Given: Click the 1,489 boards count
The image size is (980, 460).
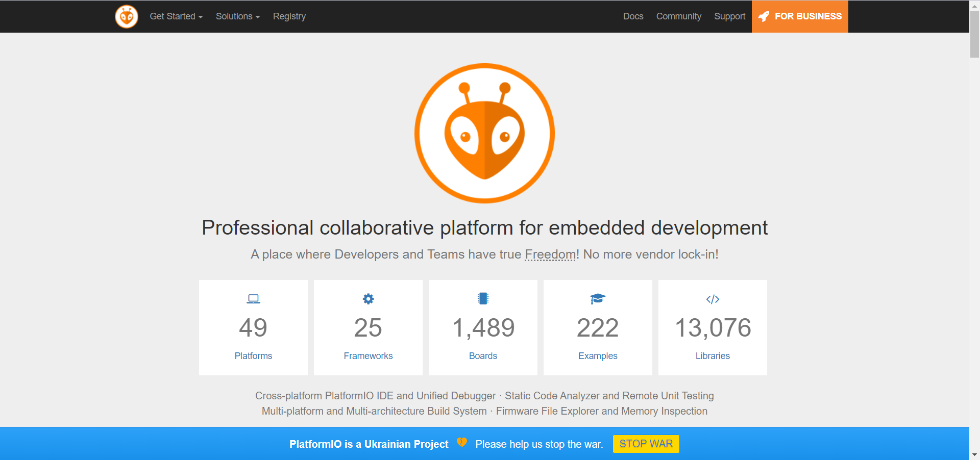Looking at the screenshot, I should click(483, 327).
